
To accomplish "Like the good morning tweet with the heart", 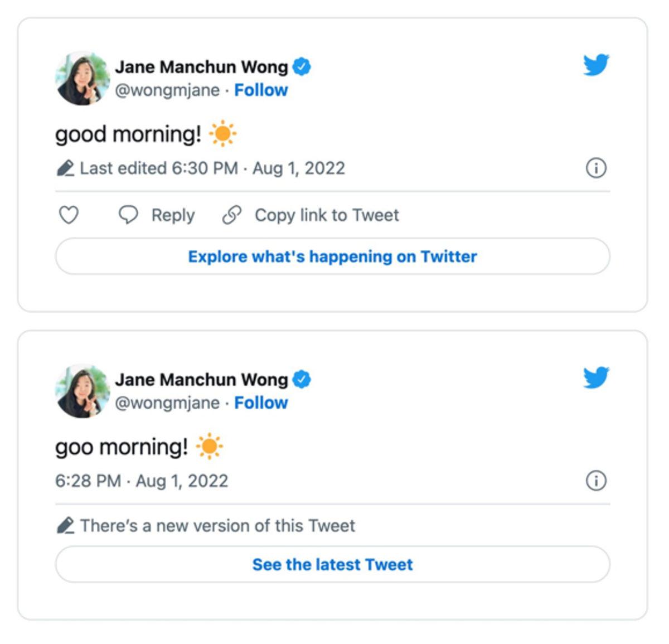I will 68,215.
